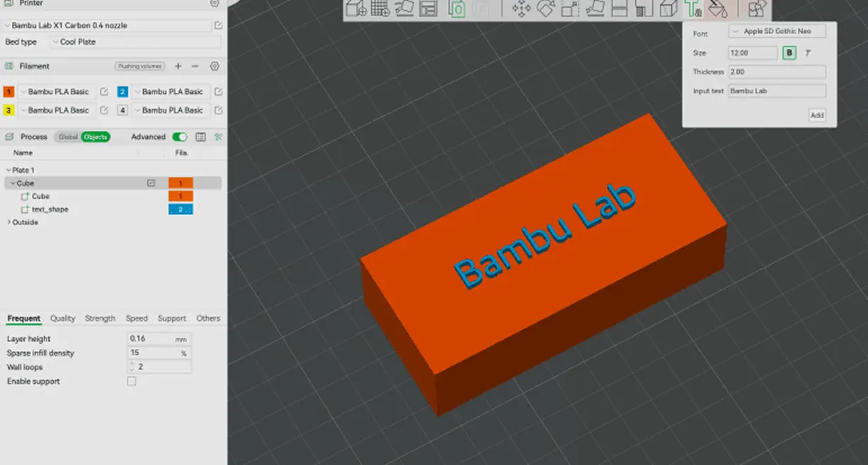This screenshot has width=868, height=465.
Task: Collapse the Cube parent object node
Action: point(13,183)
